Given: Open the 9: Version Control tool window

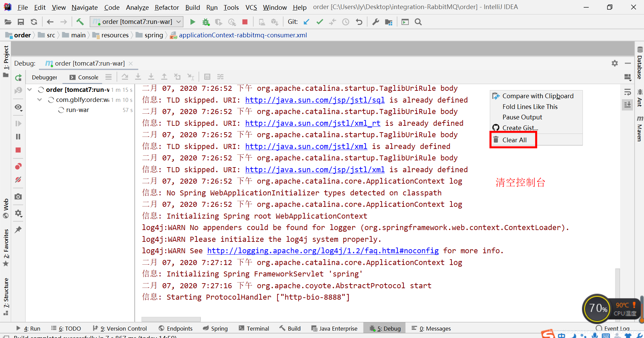Looking at the screenshot, I should (x=120, y=329).
